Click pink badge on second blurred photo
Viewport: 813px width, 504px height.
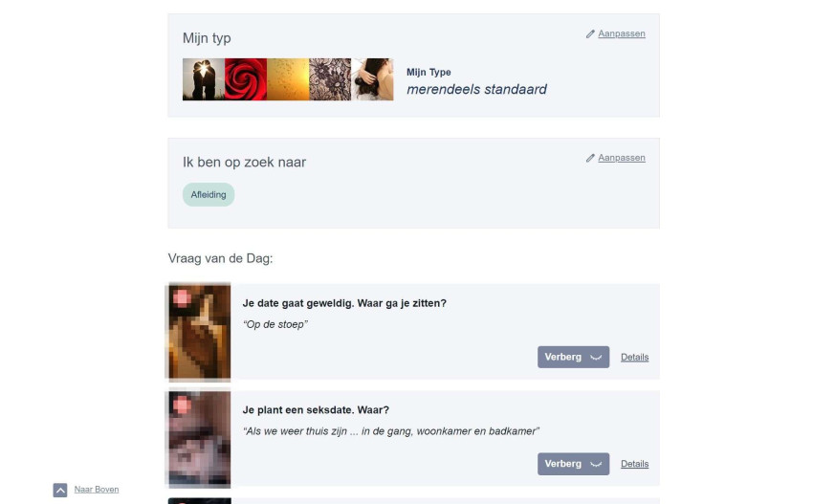point(182,405)
